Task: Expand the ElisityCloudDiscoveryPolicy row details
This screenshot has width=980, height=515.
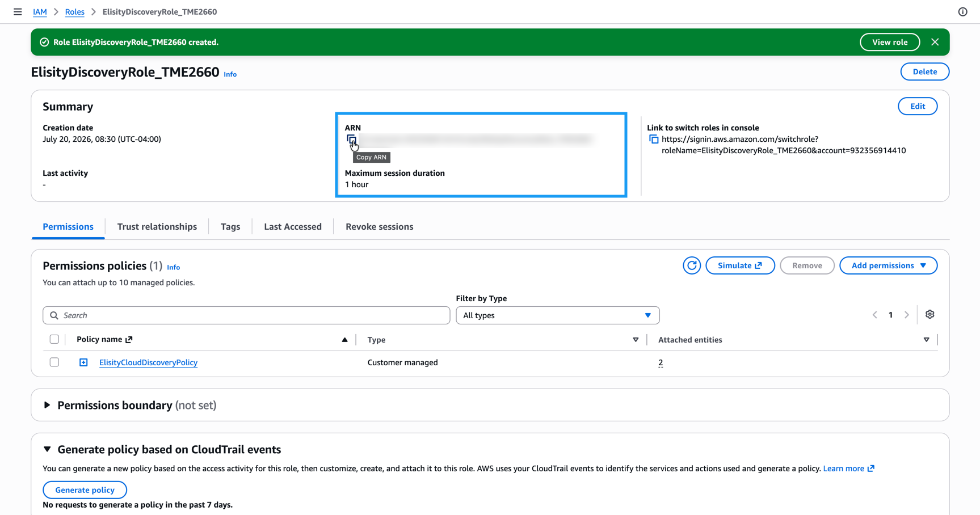Action: coord(83,362)
